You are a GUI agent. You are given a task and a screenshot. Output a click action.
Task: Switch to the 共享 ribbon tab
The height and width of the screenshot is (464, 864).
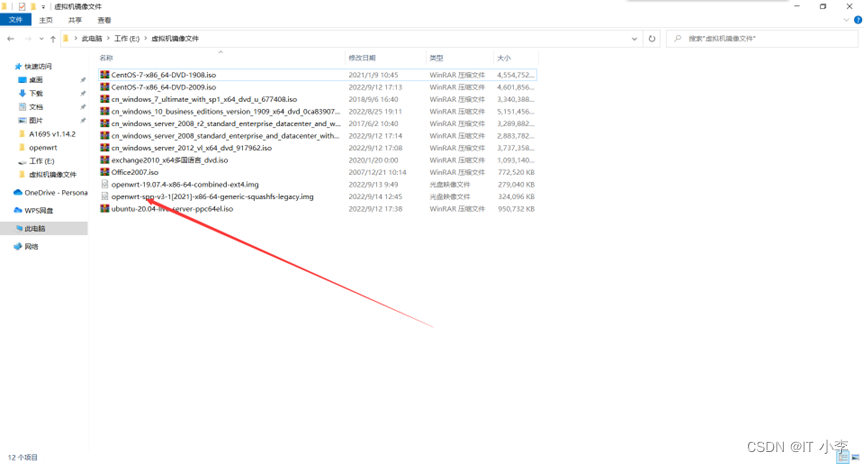click(75, 20)
